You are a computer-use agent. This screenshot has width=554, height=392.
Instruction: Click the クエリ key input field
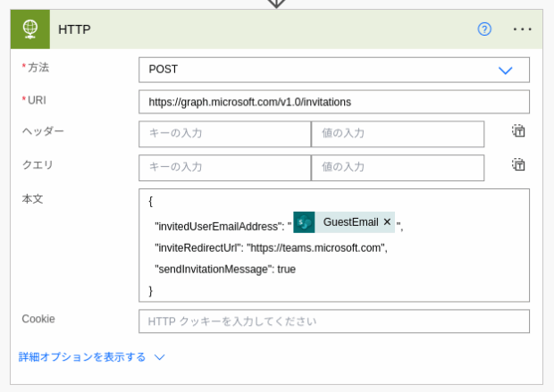coord(224,168)
